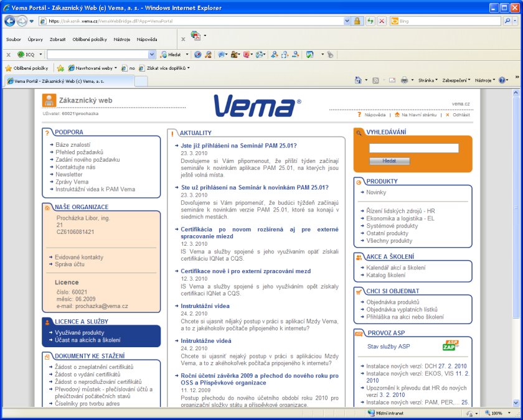Open the Zabezpečení command bar menu
This screenshot has width=523, height=420.
click(456, 80)
